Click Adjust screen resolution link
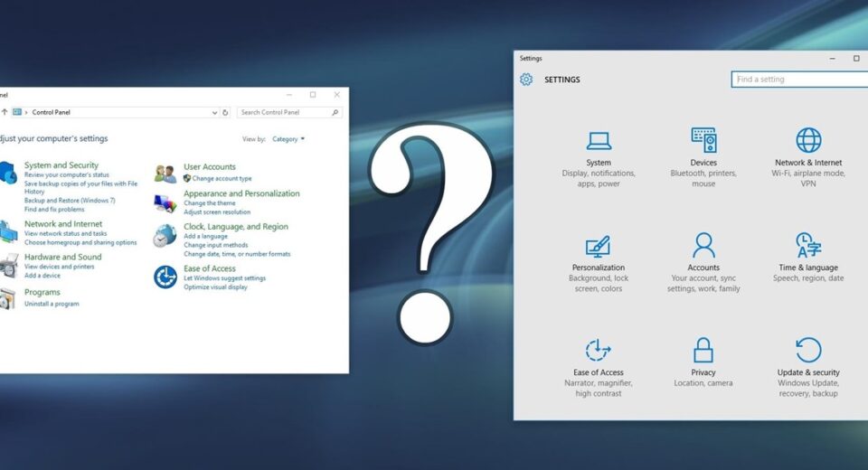868x470 pixels. point(217,212)
